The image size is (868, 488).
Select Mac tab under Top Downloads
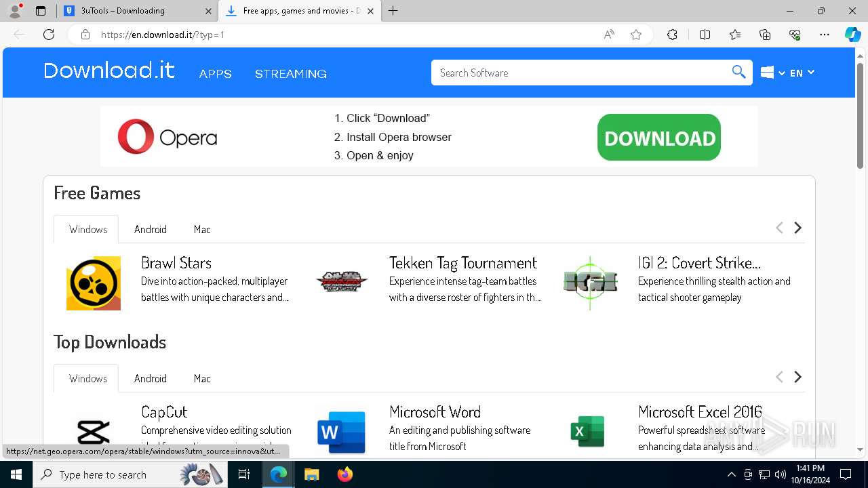(x=202, y=378)
